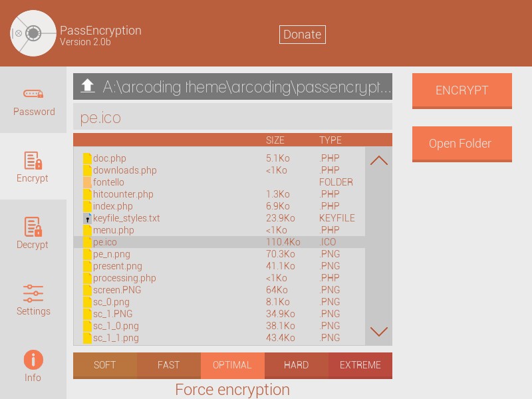Select hitcounter.php in the file list
The width and height of the screenshot is (532, 399).
click(123, 194)
